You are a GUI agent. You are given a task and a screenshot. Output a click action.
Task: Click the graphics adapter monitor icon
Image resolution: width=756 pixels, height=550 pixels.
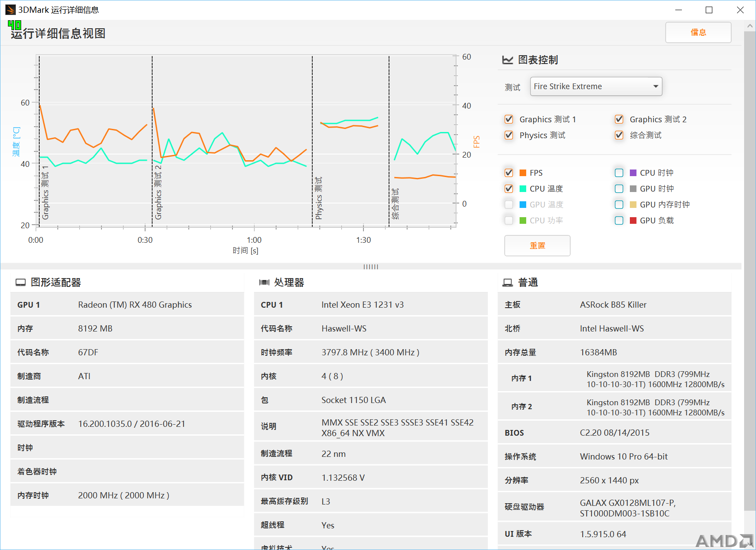[x=21, y=283]
